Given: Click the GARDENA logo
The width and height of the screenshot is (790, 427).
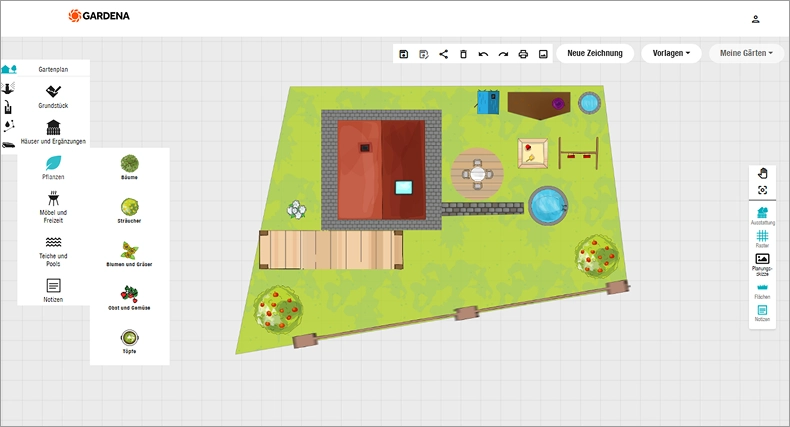Looking at the screenshot, I should click(99, 16).
